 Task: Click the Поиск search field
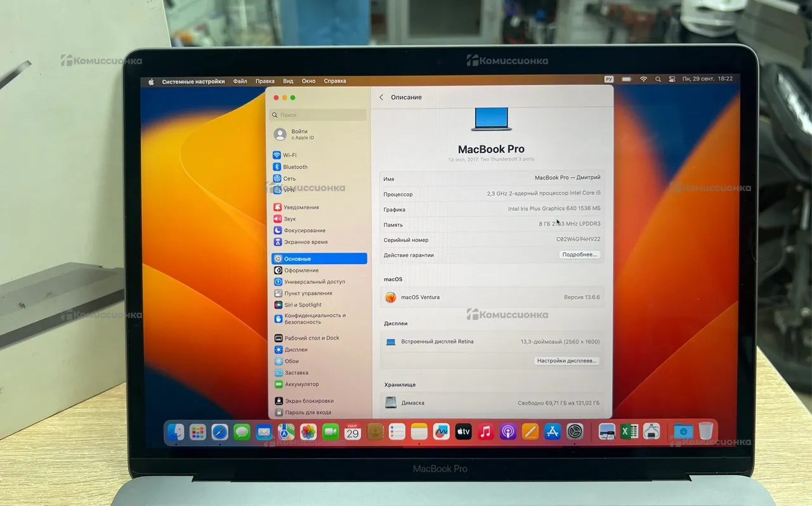[318, 115]
